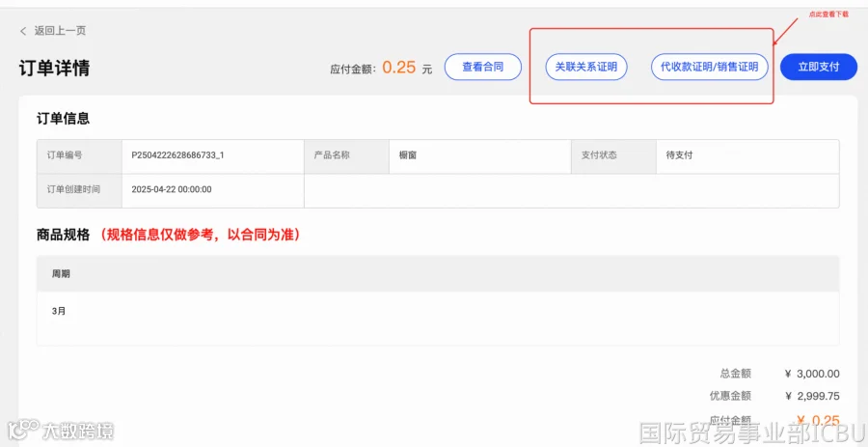Click the 订单信息 section title
This screenshot has height=447, width=868.
(x=63, y=119)
